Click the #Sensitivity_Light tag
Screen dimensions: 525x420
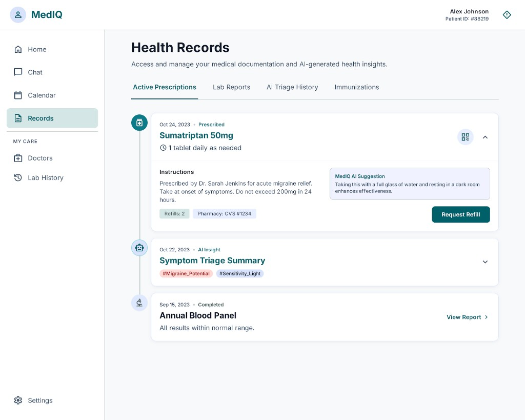pyautogui.click(x=240, y=274)
